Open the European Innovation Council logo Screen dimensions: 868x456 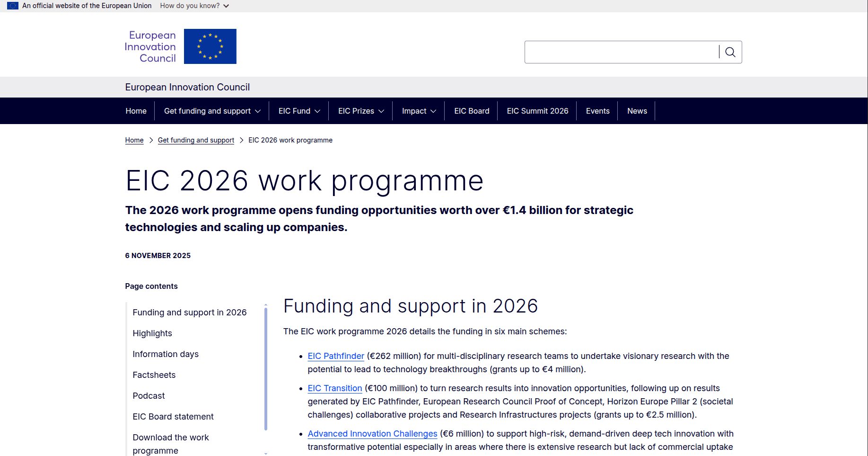click(x=181, y=46)
